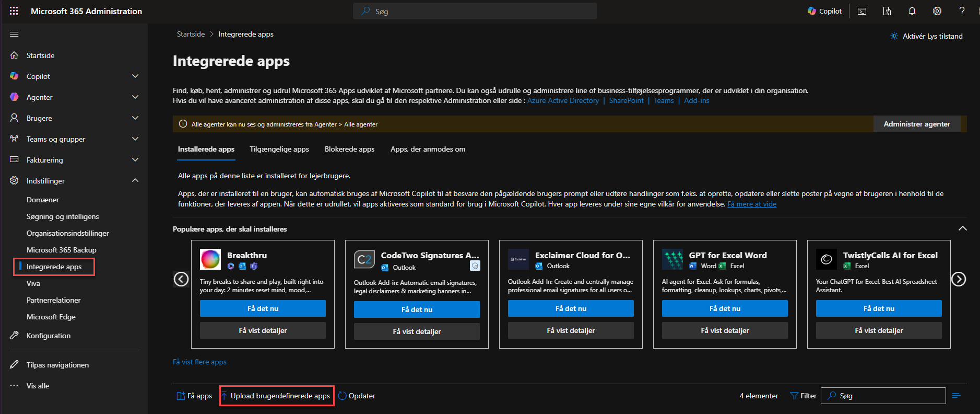Go to Startside in the left navigation
Screen dimensions: 980x414
click(x=41, y=55)
